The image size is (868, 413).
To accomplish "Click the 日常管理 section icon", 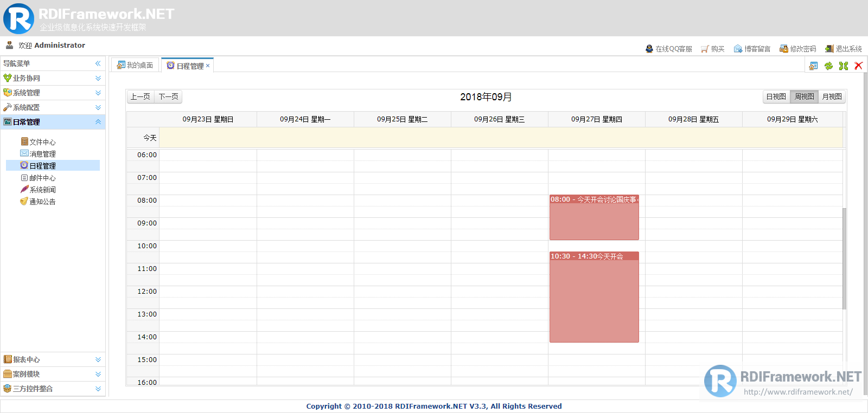I will [8, 122].
